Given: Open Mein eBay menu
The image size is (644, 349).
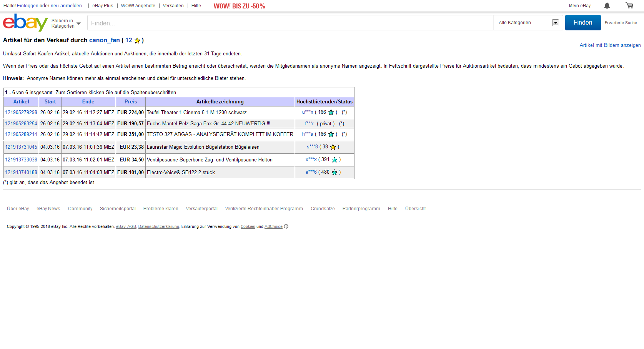Looking at the screenshot, I should coord(580,6).
